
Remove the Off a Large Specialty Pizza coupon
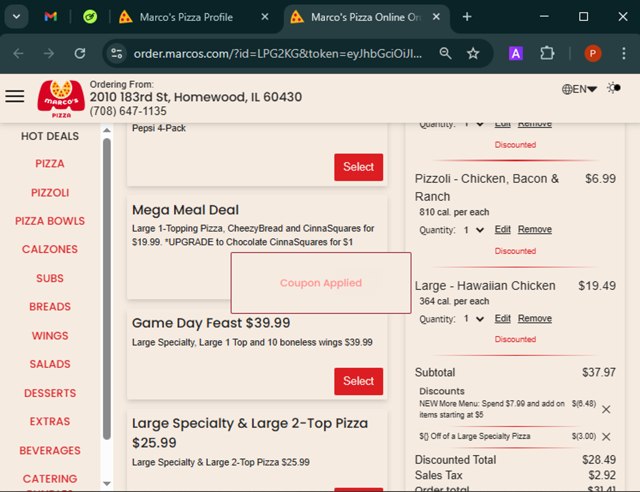[606, 436]
